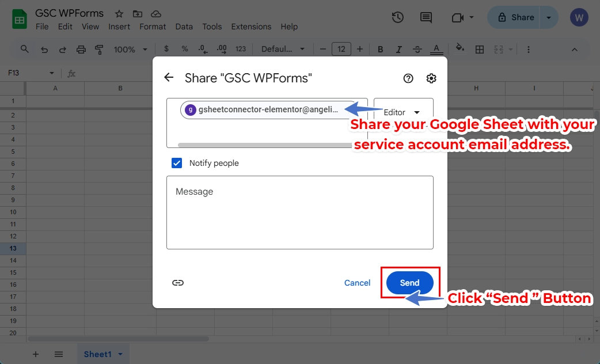The width and height of the screenshot is (600, 364).
Task: Expand the Sheet1 tab options arrow
Action: click(x=120, y=354)
